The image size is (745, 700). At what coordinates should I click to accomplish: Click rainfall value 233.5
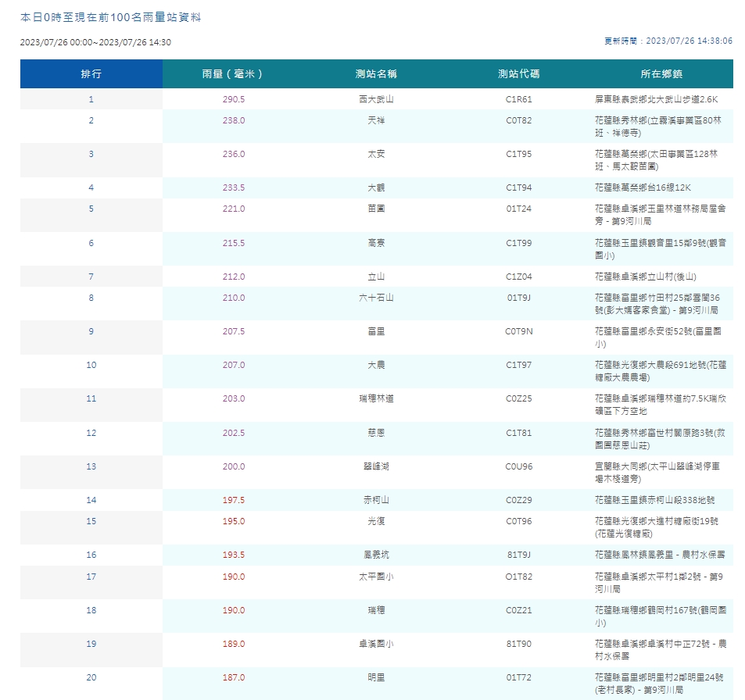(234, 187)
